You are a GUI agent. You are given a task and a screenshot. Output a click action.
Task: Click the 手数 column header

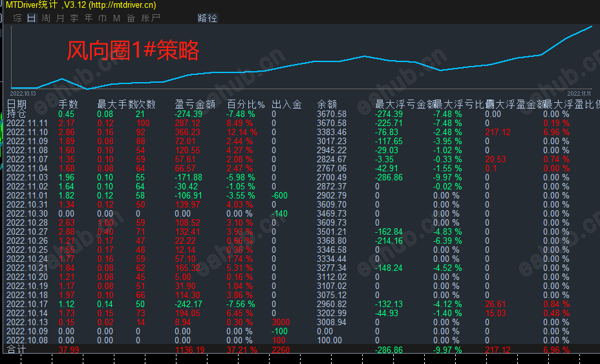pyautogui.click(x=68, y=104)
